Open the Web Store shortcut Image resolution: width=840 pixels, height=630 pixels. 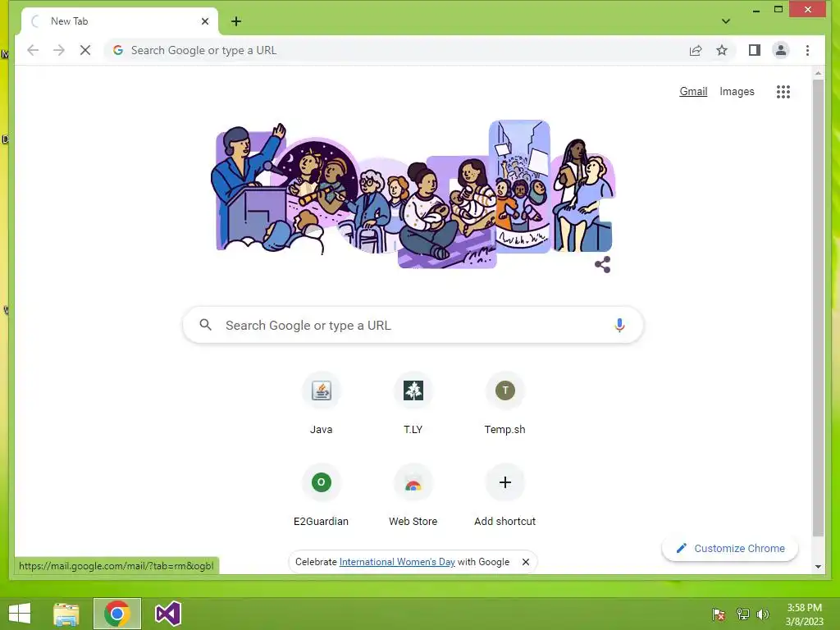click(413, 495)
